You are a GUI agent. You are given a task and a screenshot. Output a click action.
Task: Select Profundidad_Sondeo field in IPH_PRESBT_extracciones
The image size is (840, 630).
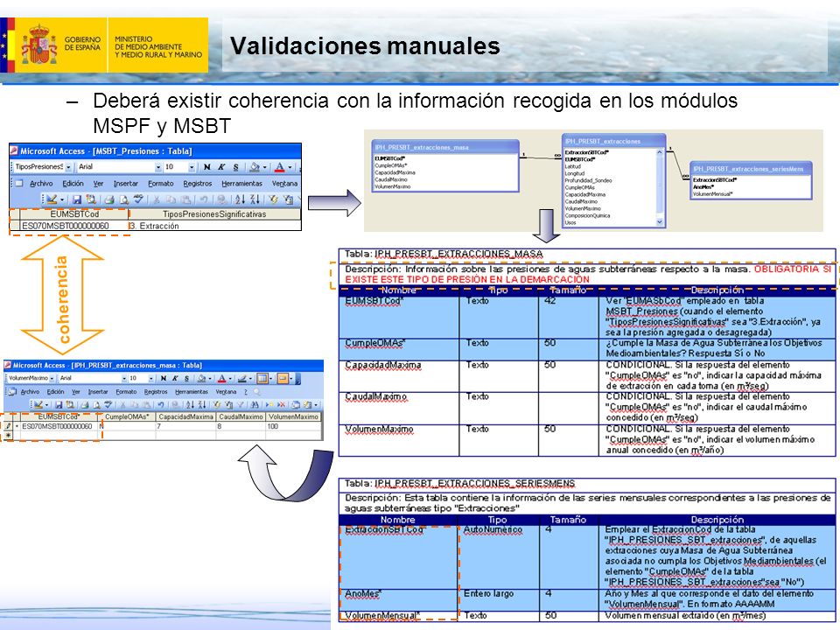[588, 180]
